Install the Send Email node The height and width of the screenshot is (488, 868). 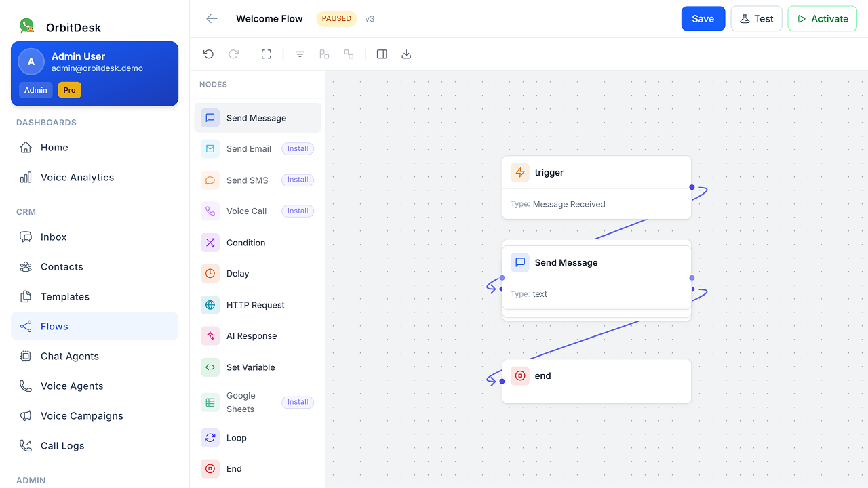[x=297, y=149]
